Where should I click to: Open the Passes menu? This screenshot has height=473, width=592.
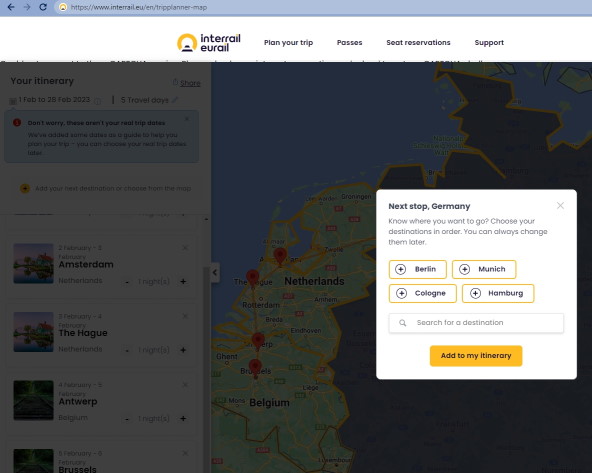[349, 43]
